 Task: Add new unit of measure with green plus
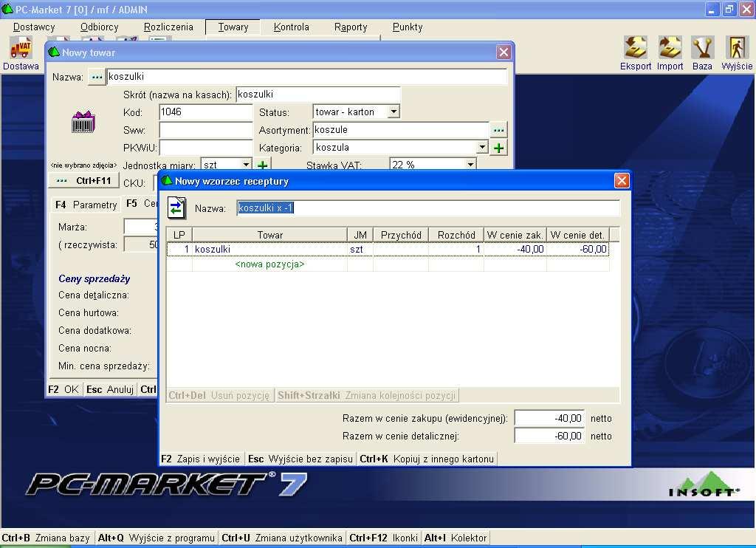(x=262, y=165)
